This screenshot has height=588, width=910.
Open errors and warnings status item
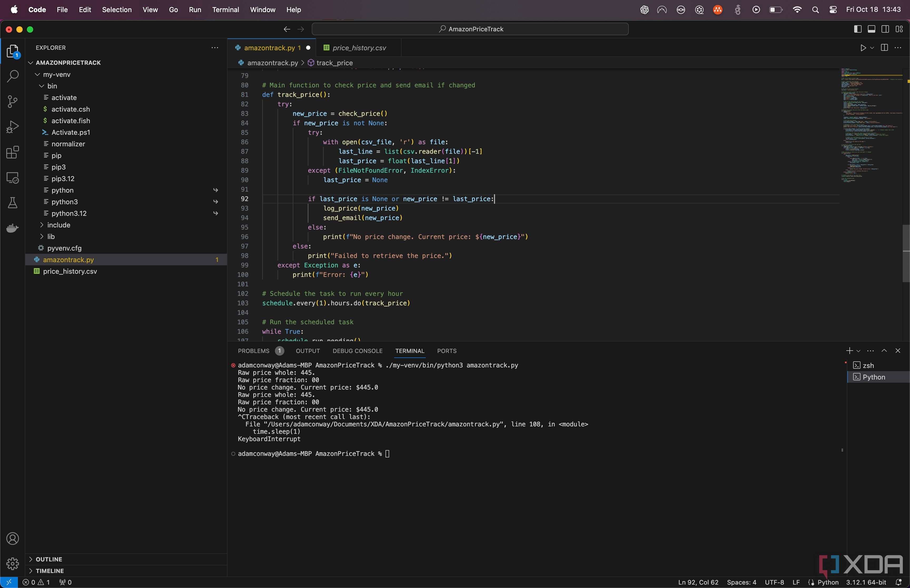36,582
